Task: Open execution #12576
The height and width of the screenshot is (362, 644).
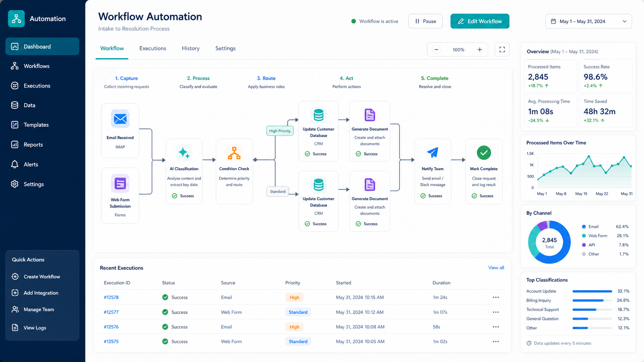Action: [111, 327]
